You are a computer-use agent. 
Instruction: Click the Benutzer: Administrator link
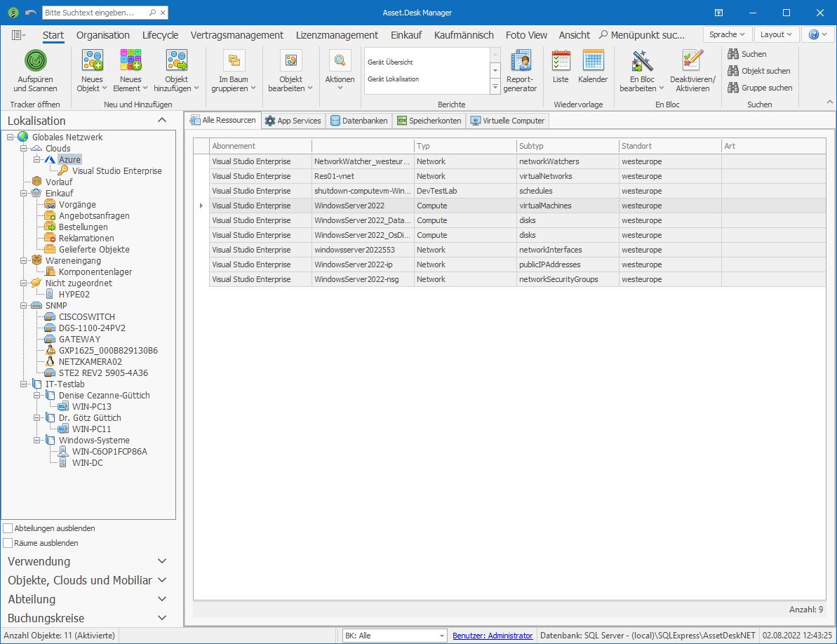pyautogui.click(x=493, y=636)
